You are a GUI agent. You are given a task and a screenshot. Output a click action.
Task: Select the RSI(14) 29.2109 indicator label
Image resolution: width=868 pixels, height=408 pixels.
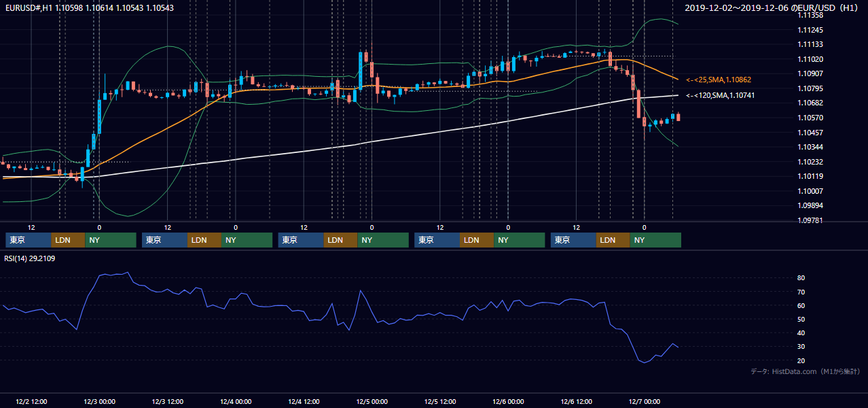(29, 258)
